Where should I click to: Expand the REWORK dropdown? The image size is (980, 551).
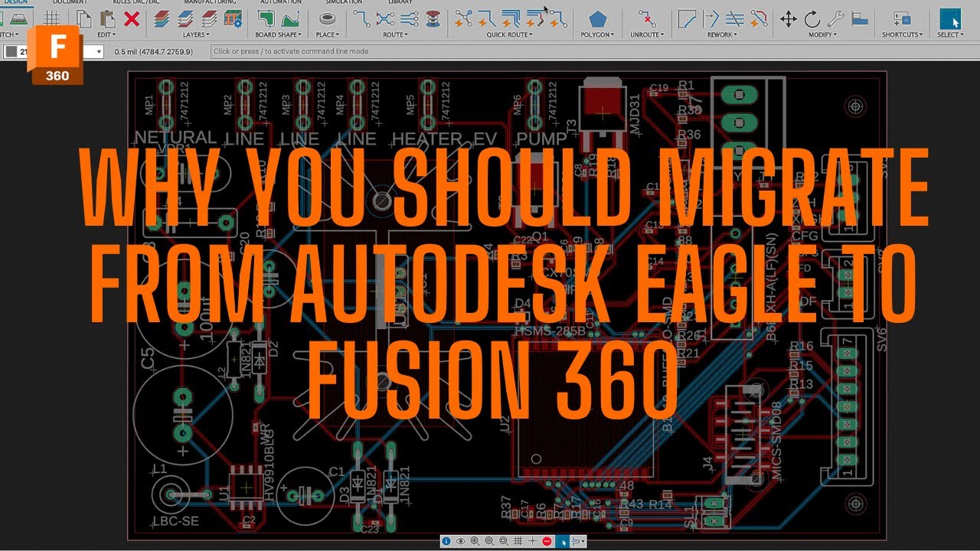point(722,34)
